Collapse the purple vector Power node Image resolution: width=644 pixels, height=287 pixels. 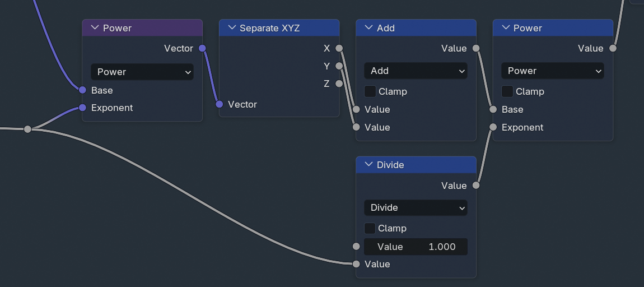pyautogui.click(x=95, y=27)
